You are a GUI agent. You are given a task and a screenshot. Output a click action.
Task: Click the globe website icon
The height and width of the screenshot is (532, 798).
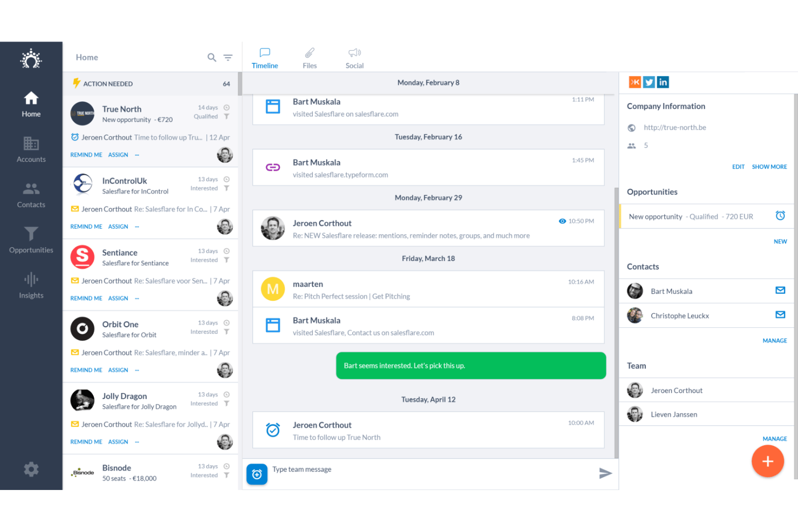point(631,128)
